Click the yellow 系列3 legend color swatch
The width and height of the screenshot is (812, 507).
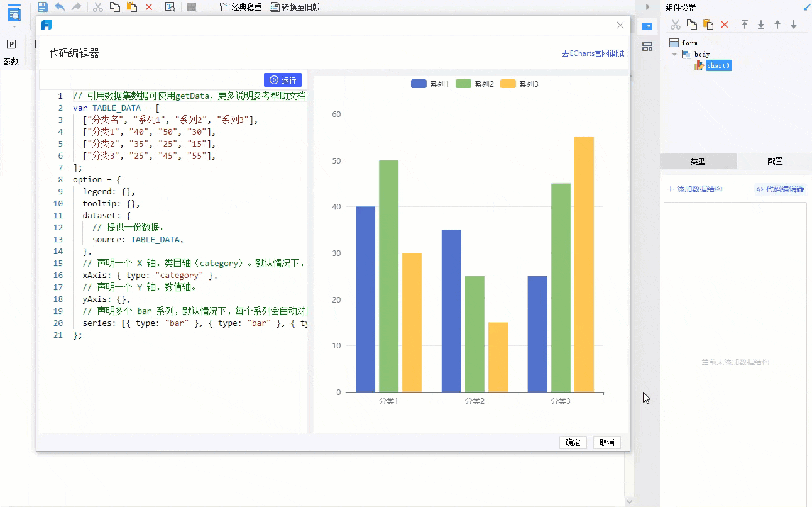click(x=508, y=84)
